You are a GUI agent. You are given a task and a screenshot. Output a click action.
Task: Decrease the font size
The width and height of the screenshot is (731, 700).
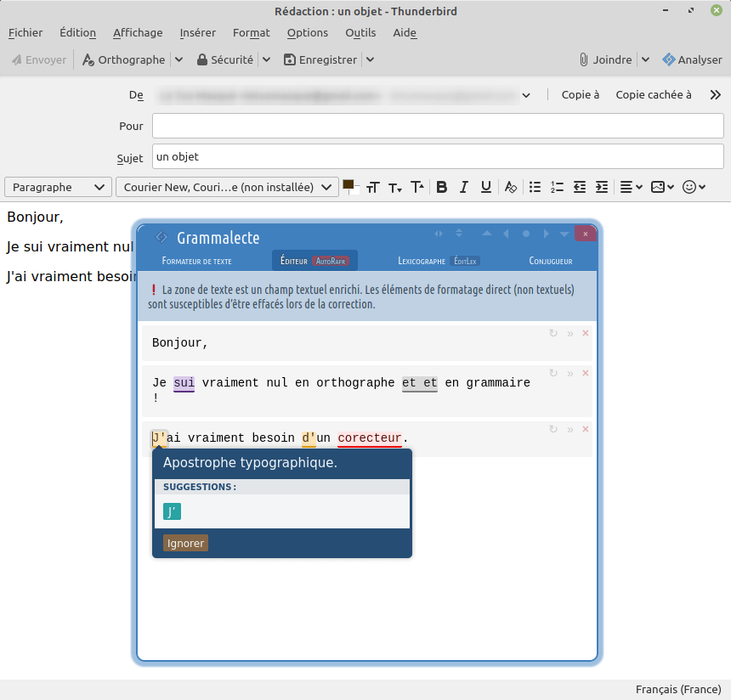point(395,188)
